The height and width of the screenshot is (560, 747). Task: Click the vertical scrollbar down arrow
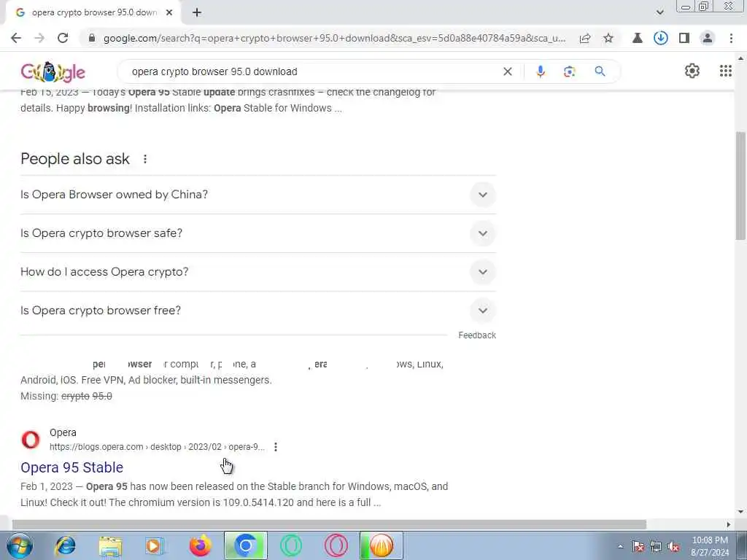(x=740, y=512)
